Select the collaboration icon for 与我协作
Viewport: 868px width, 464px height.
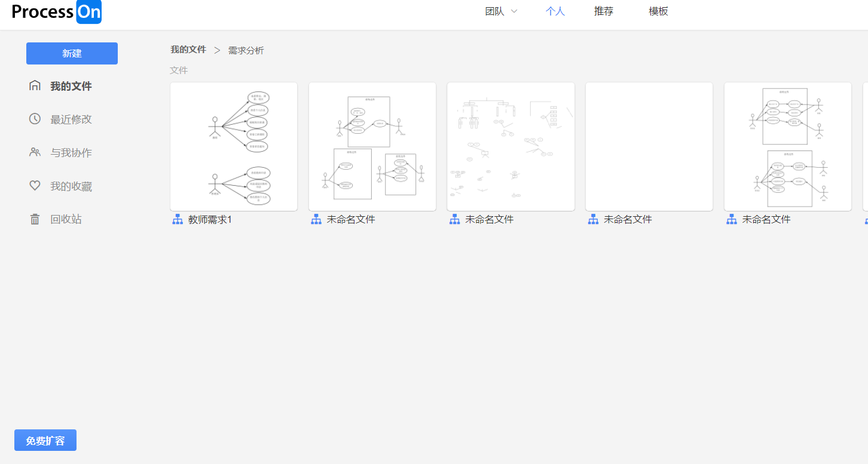pyautogui.click(x=35, y=152)
